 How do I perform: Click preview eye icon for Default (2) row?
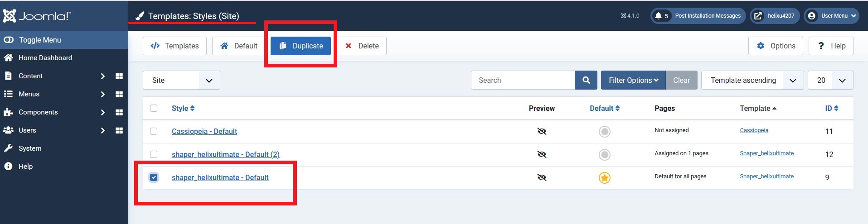[x=542, y=154]
